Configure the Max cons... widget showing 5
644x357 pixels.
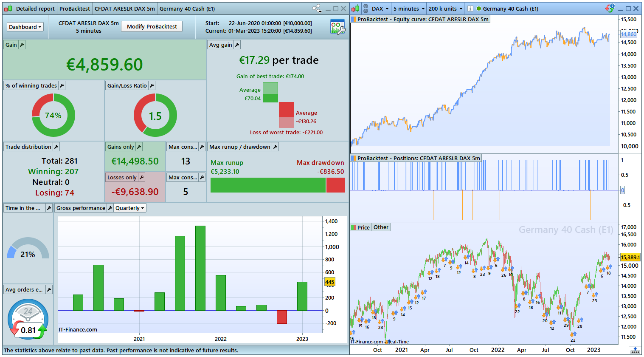[x=202, y=177]
